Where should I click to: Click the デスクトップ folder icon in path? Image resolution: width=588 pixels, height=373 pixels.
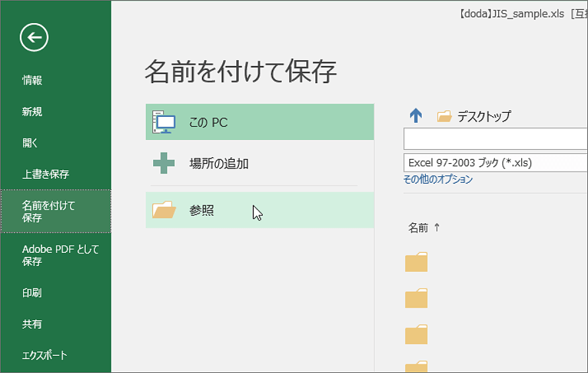click(x=444, y=116)
